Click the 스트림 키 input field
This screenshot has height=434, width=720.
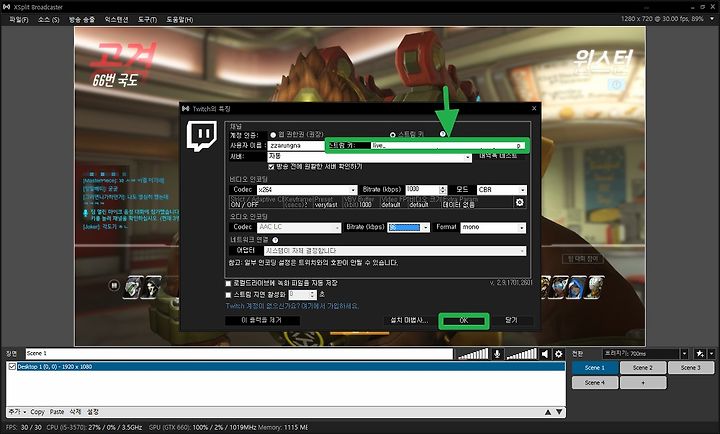tap(448, 146)
